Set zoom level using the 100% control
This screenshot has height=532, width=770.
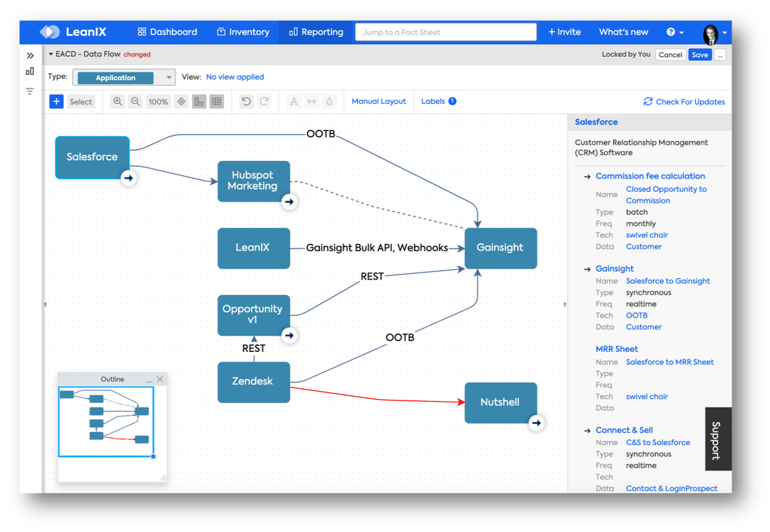[x=158, y=101]
